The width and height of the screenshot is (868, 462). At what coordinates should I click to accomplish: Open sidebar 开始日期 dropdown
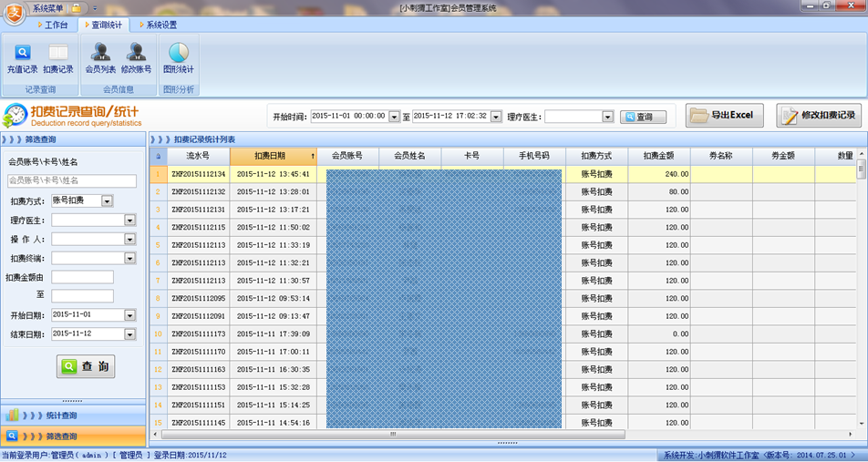pyautogui.click(x=130, y=314)
